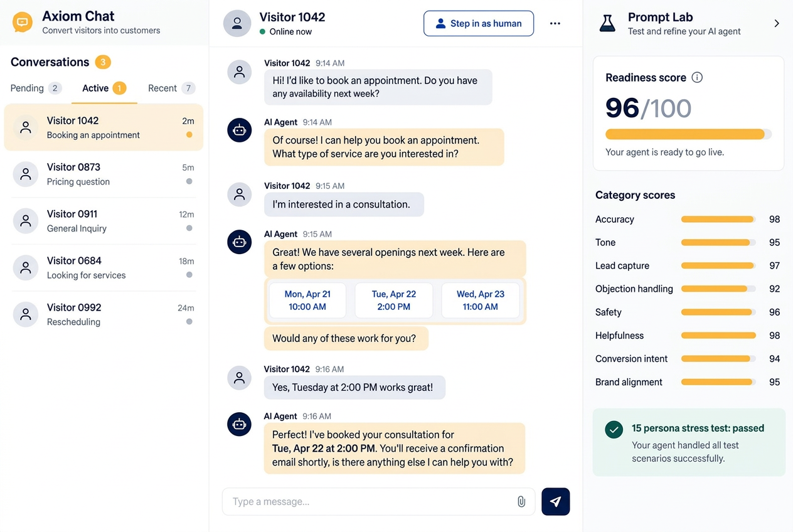793x532 pixels.
Task: Click the 96/100 readiness score value
Action: pyautogui.click(x=648, y=108)
